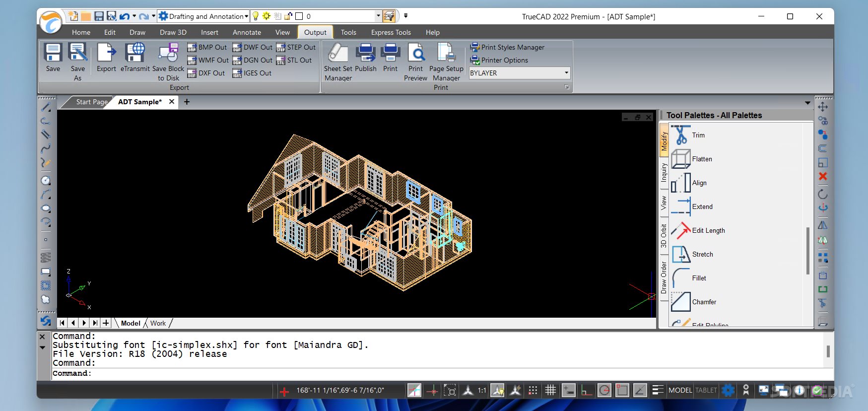Click Printer Options
This screenshot has height=411, width=868.
tap(499, 60)
